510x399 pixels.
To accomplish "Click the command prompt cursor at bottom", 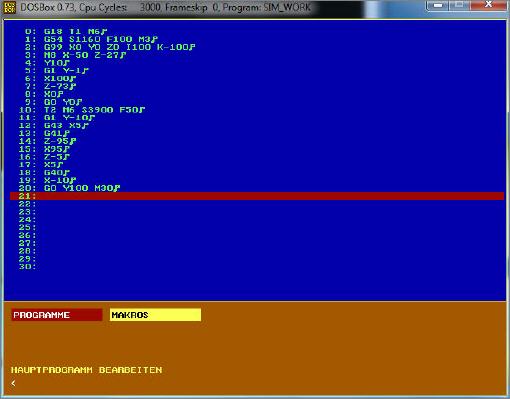I will coord(13,383).
